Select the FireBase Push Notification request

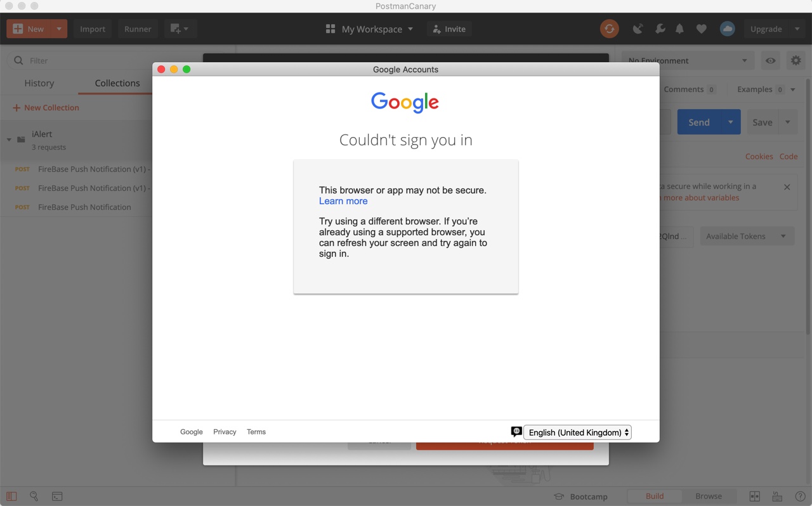coord(84,207)
